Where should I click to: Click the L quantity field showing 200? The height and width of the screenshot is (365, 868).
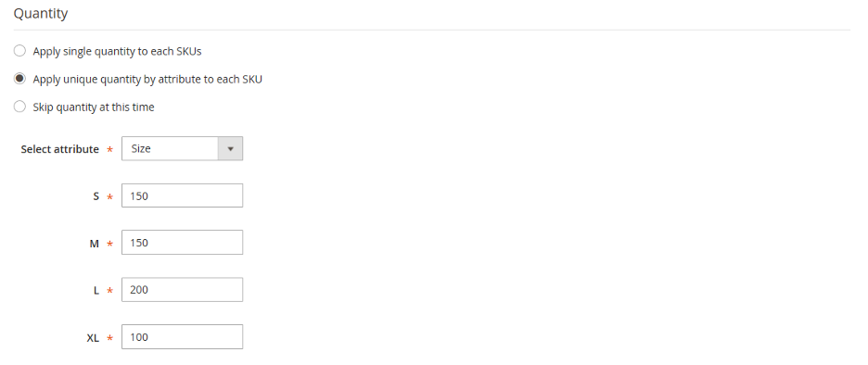pyautogui.click(x=182, y=290)
